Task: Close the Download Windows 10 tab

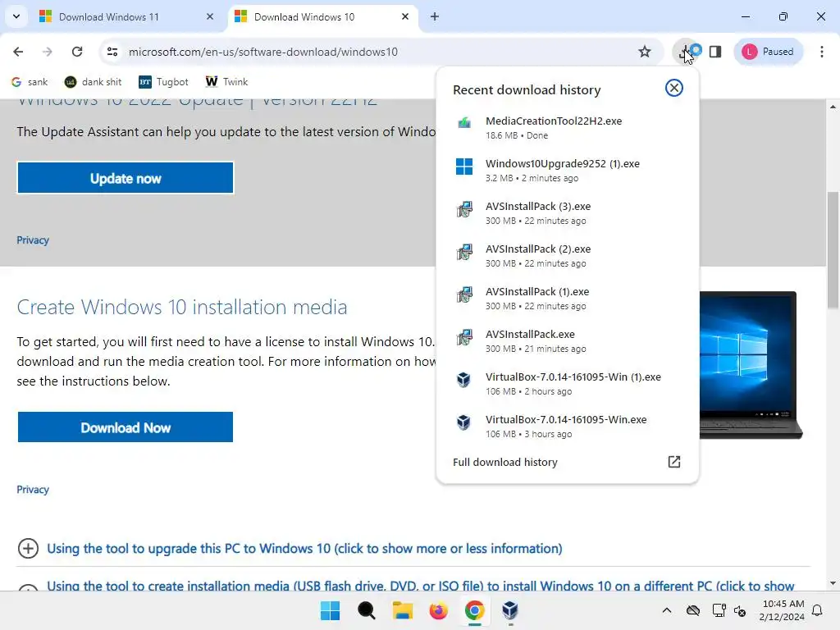Action: (405, 16)
